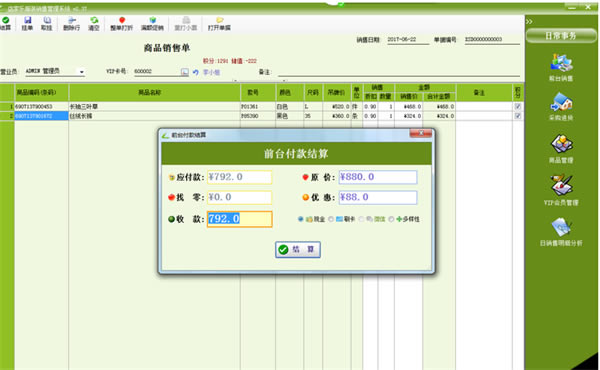This screenshot has height=370, width=600.
Task: Select the 微信 payment radio button
Action: point(361,219)
